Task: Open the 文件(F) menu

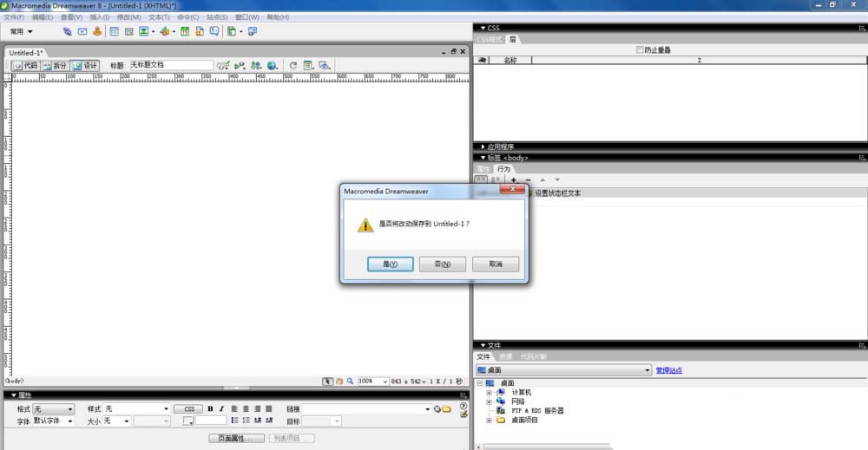Action: coord(14,17)
